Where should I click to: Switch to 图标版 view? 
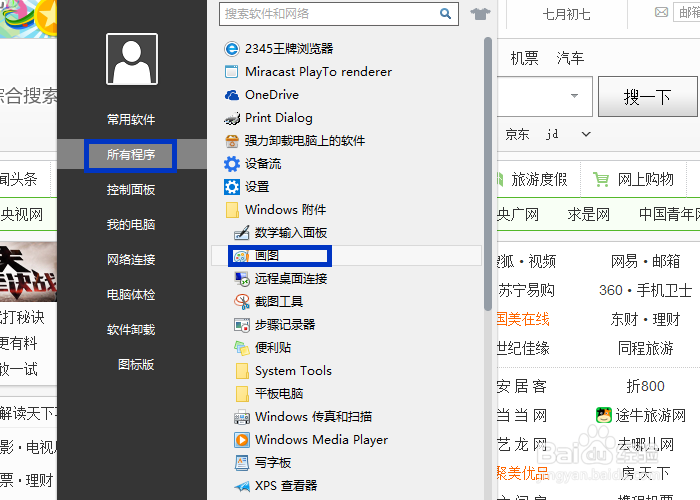tap(136, 365)
